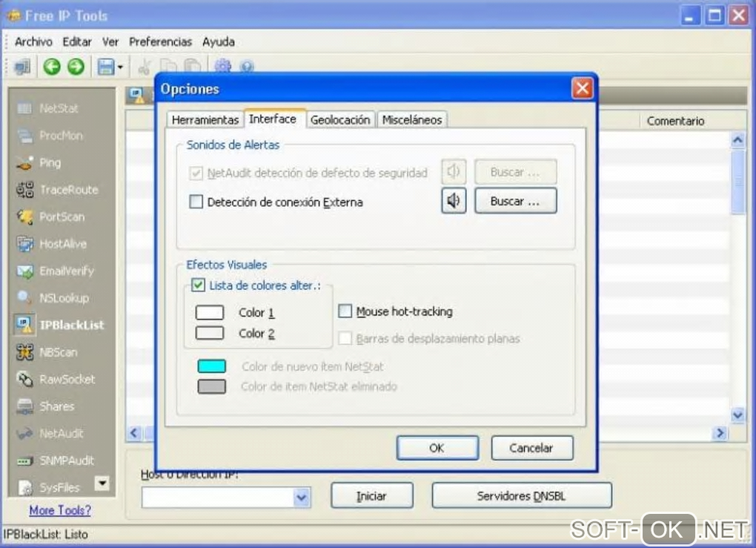Open the Ver menu

point(110,42)
